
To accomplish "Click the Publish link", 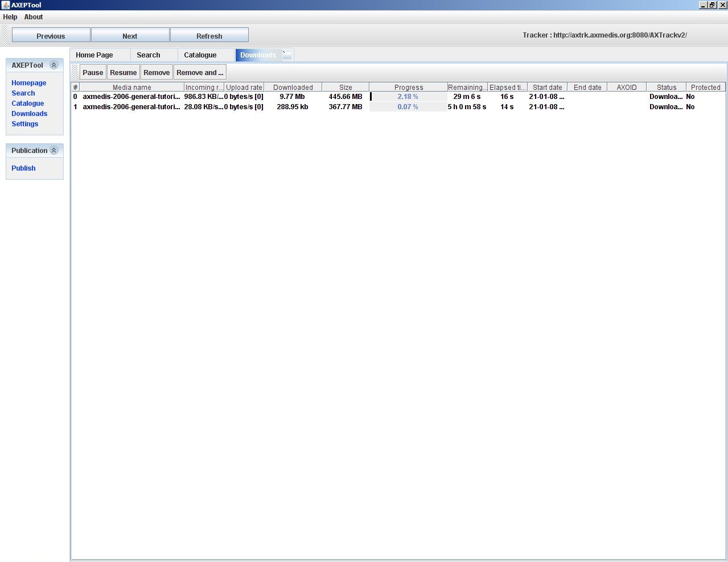I will click(x=23, y=168).
